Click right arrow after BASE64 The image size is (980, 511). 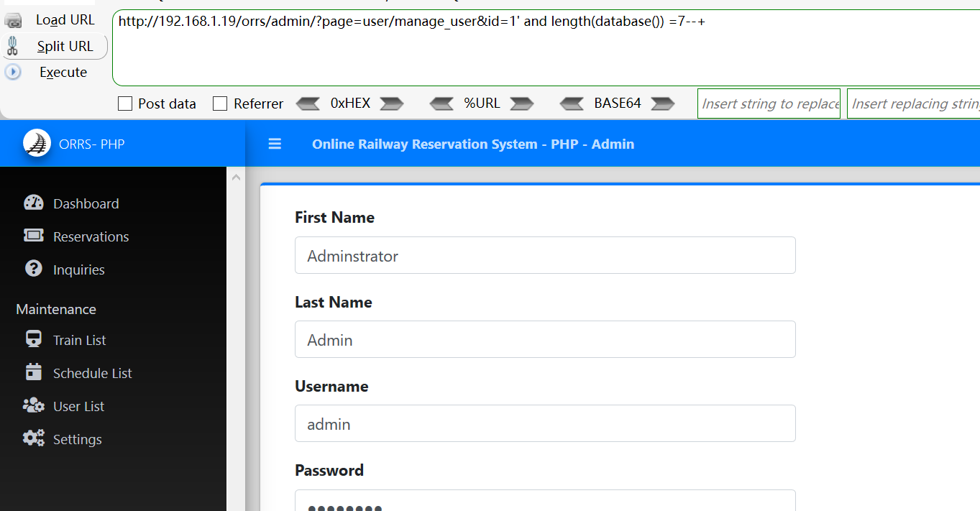pos(663,103)
